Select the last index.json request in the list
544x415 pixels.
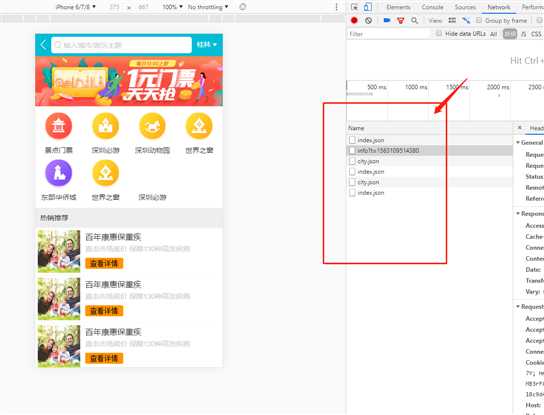[x=430, y=193]
